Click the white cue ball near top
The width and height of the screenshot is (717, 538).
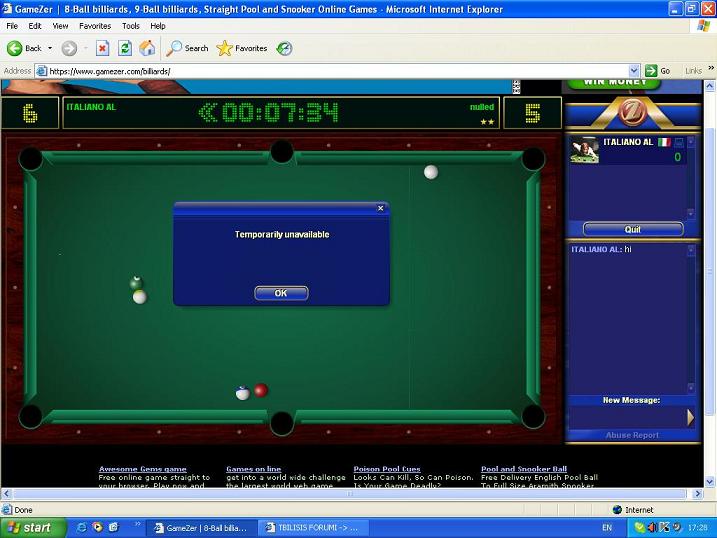431,172
